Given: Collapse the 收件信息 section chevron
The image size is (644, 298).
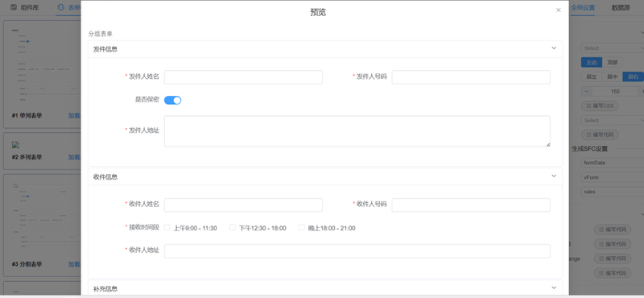Looking at the screenshot, I should [x=554, y=176].
